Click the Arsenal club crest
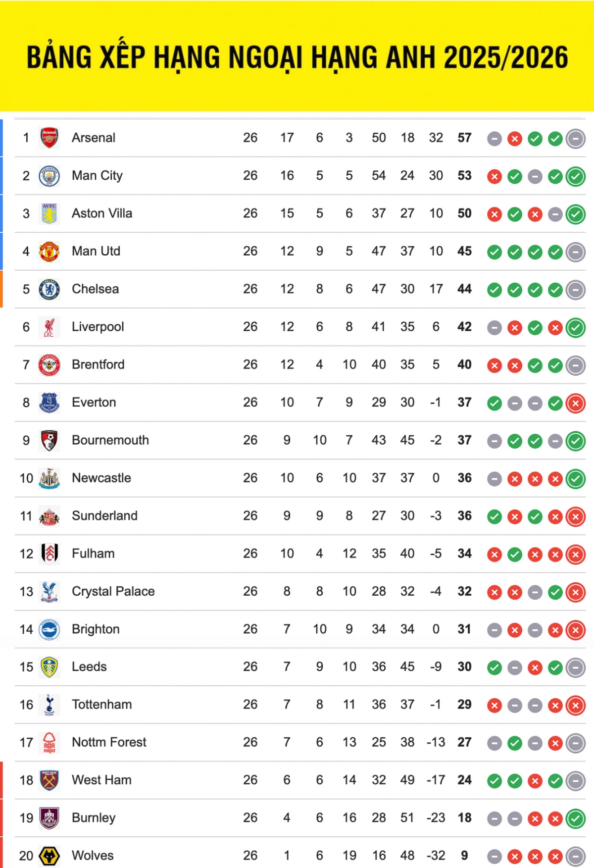Viewport: 594px width, 868px height. tap(49, 138)
